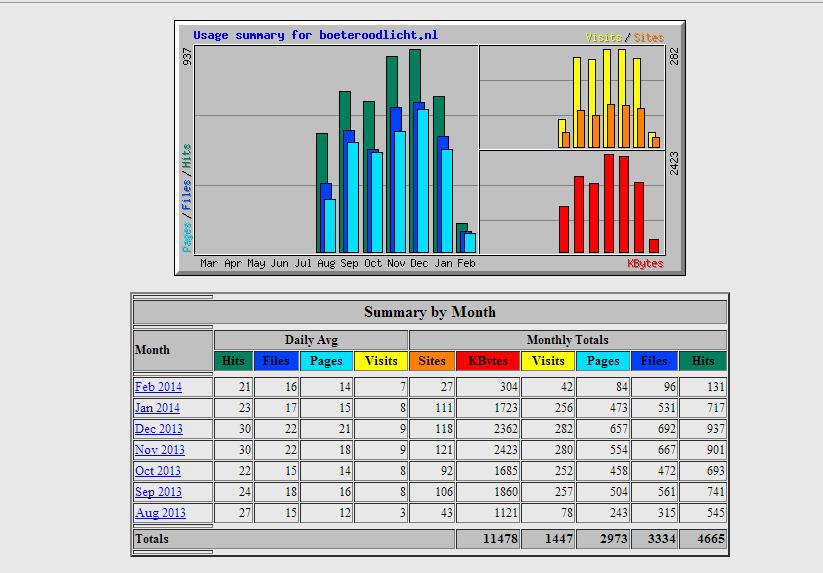
Task: Open the Aug 2013 monthly report link
Action: pyautogui.click(x=160, y=513)
